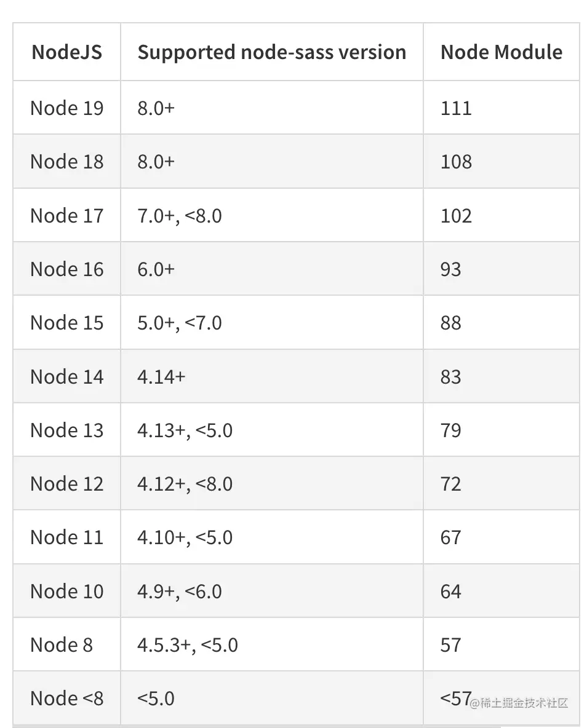Click the 4.9+, <6.0 version cell
This screenshot has height=728, width=587.
click(x=180, y=591)
